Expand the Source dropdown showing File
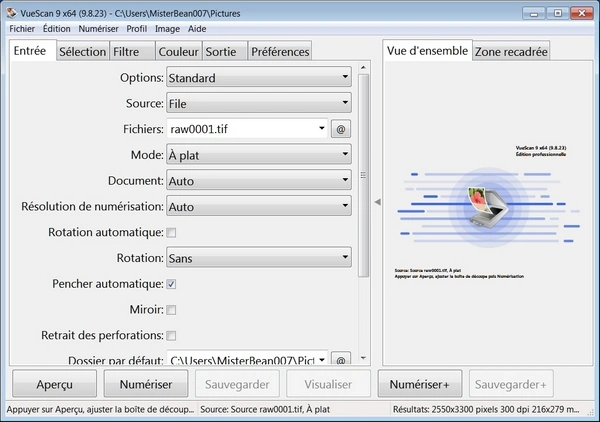Viewport: 600px width, 422px height. tap(258, 103)
